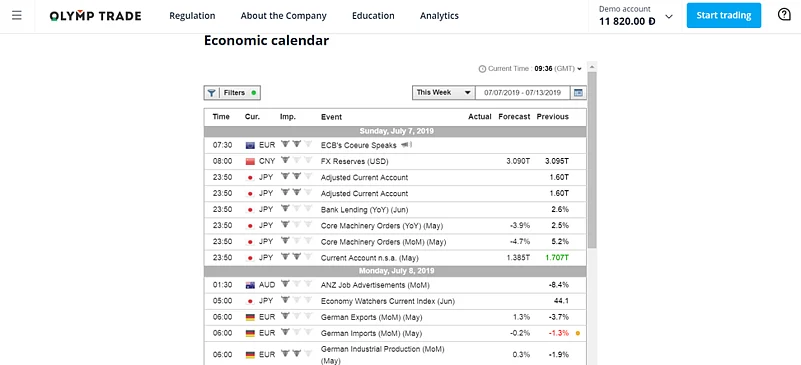Open the This Week period dropdown

coord(444,92)
